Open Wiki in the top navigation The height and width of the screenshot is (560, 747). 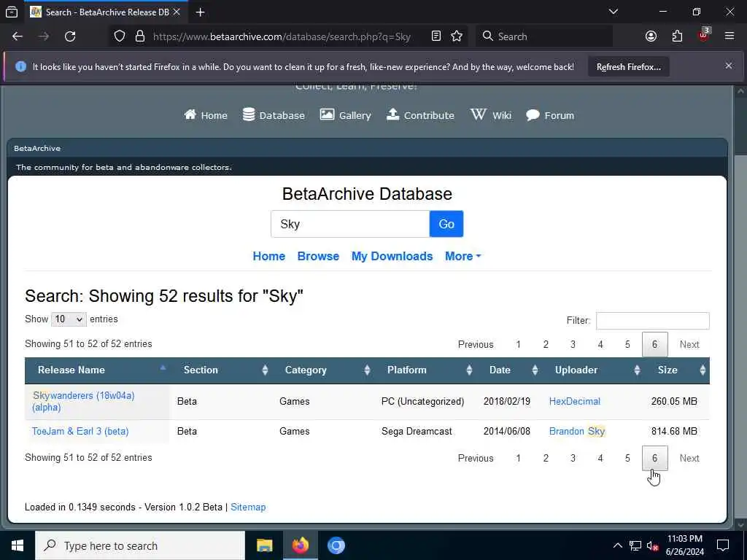tap(491, 115)
